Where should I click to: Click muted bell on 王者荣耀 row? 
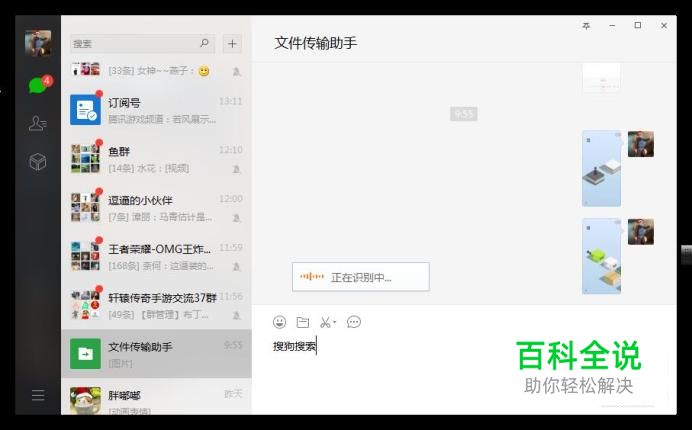pos(237,266)
